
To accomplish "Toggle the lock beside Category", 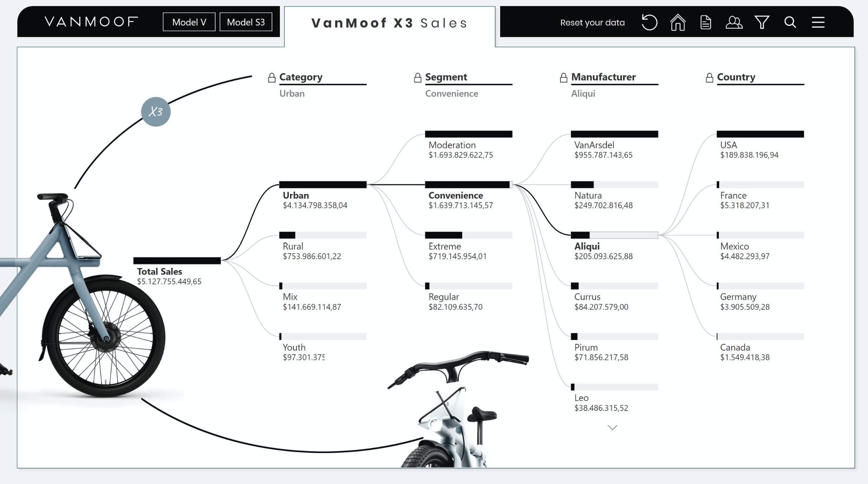I will tap(272, 77).
